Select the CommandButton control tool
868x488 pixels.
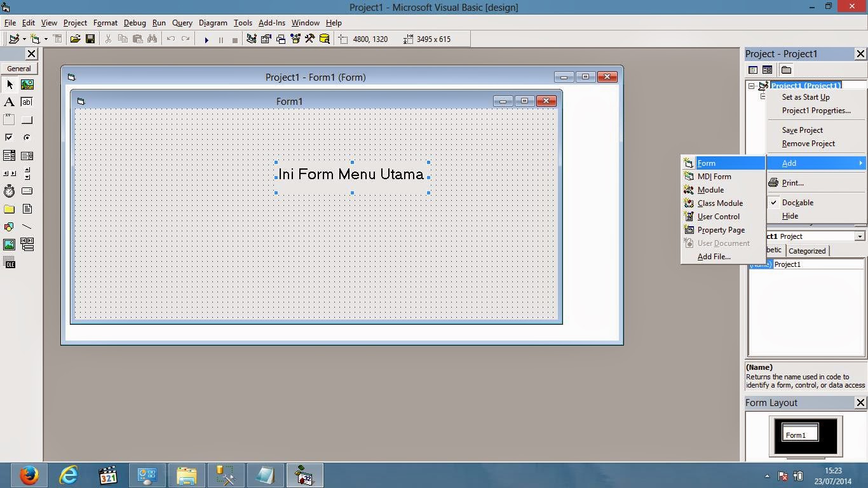(27, 120)
